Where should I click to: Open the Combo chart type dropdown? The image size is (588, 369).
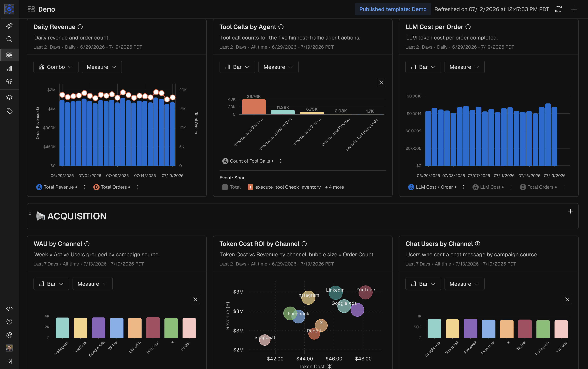56,67
